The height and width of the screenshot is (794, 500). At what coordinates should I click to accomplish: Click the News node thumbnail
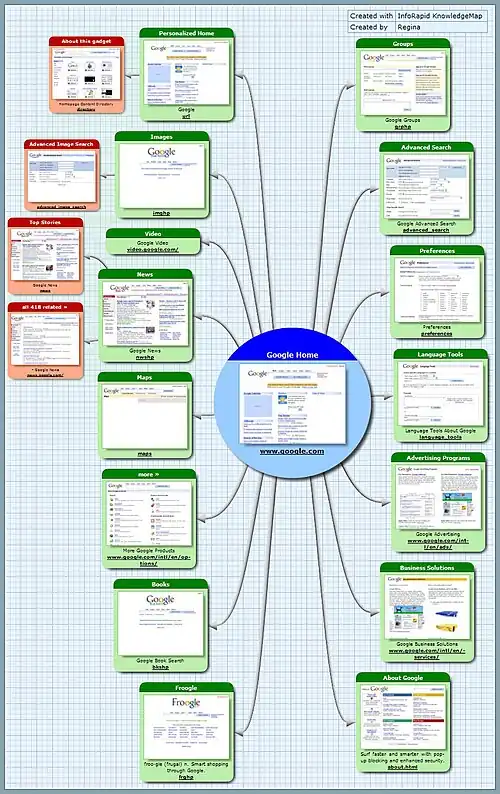tap(145, 313)
